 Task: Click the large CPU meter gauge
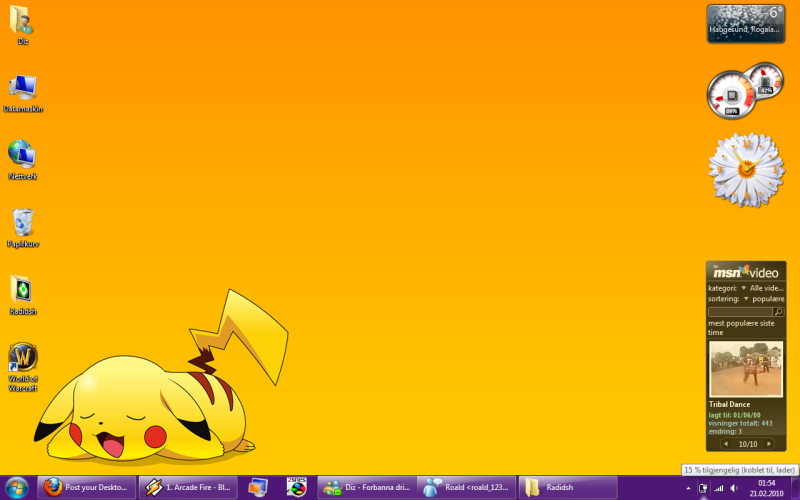point(731,95)
